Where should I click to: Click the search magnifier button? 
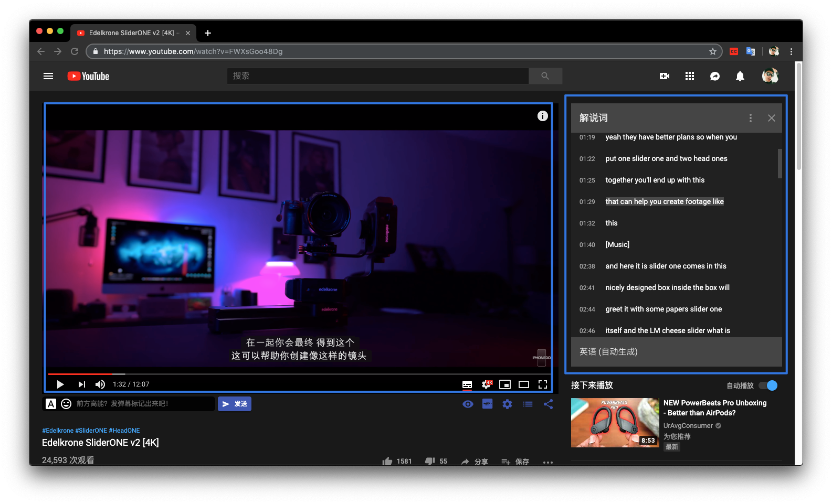[545, 76]
